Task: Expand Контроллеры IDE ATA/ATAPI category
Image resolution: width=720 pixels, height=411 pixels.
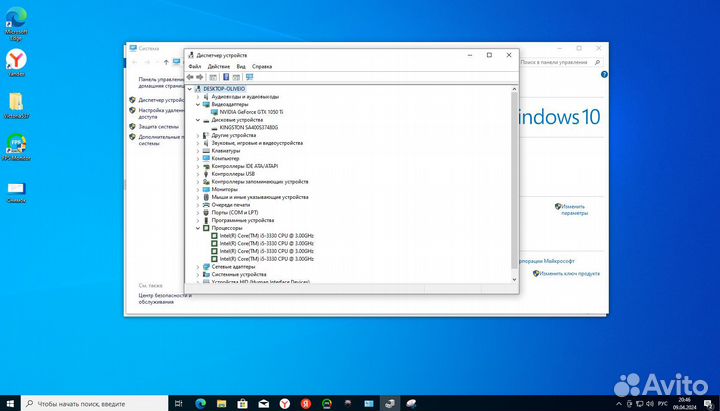Action: 198,166
